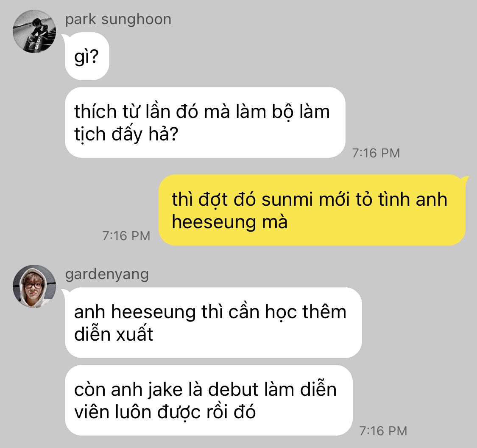Click the 7:16 PM timestamp left of yellow bubble
The image size is (477, 448).
(x=126, y=236)
